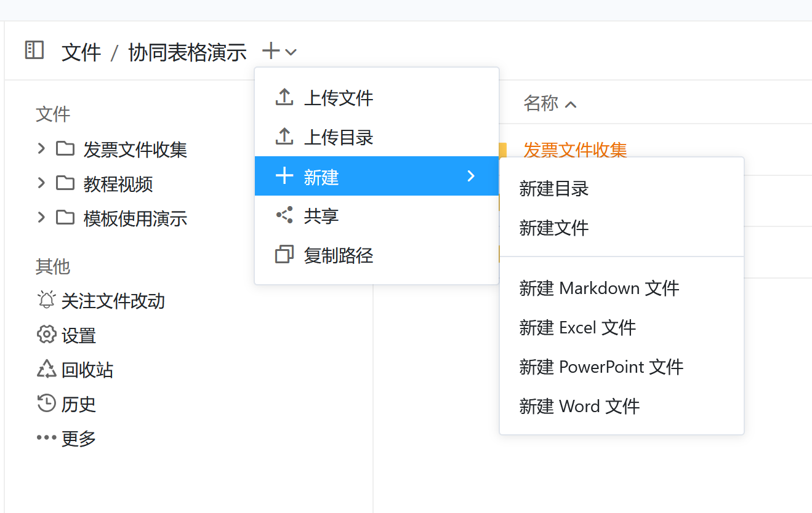Expand the 发票文件收集 folder tree
This screenshot has height=513, width=812.
coord(41,148)
